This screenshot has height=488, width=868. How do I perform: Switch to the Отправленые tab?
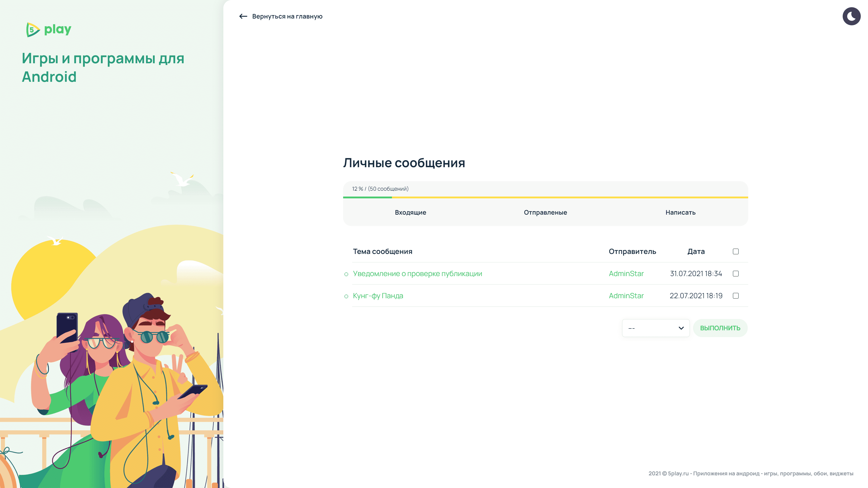click(x=545, y=212)
